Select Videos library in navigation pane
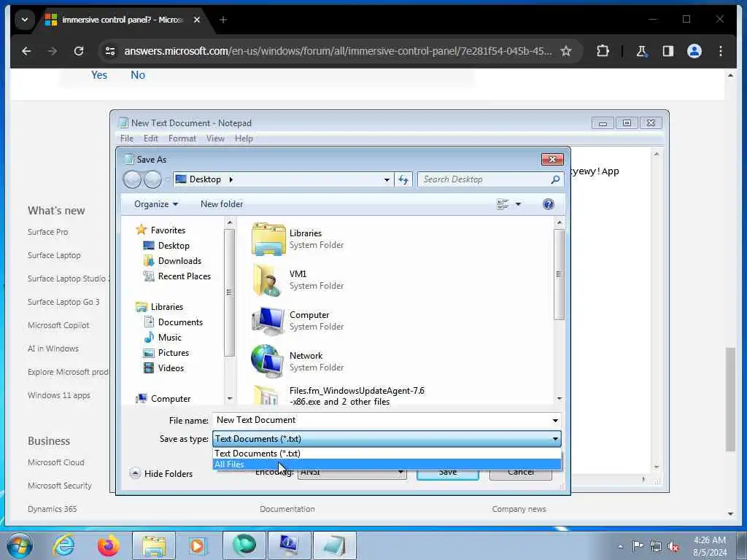Viewport: 747px width, 560px height. point(171,368)
